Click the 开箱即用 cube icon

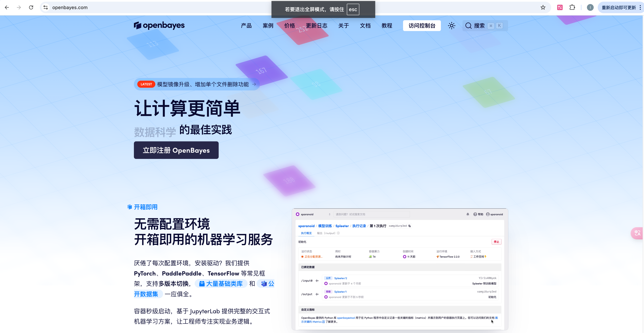click(130, 207)
